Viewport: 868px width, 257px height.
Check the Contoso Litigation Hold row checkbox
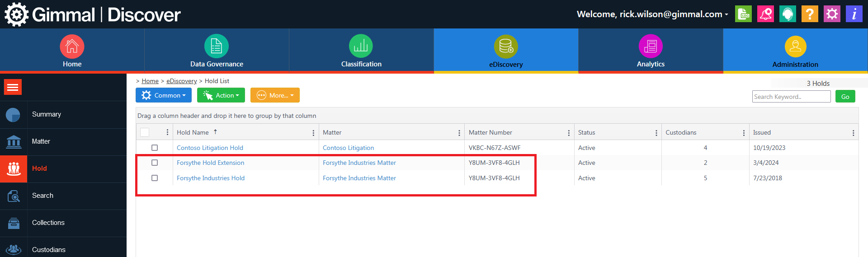point(155,148)
